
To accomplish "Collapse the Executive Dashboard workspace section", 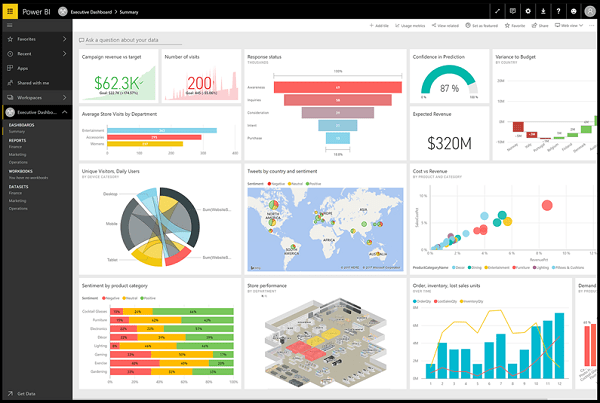I will (x=64, y=112).
